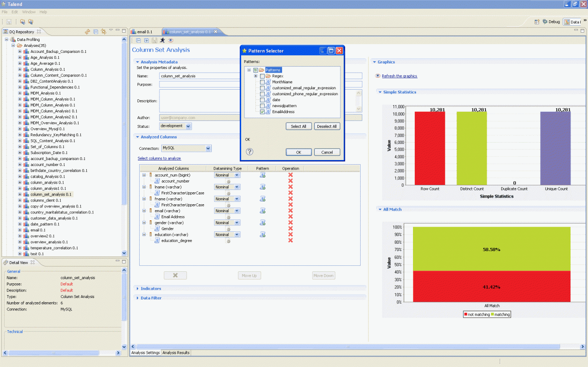Viewport: 588px width, 367px height.
Task: Add a pattern to account_num column
Action: (263, 175)
